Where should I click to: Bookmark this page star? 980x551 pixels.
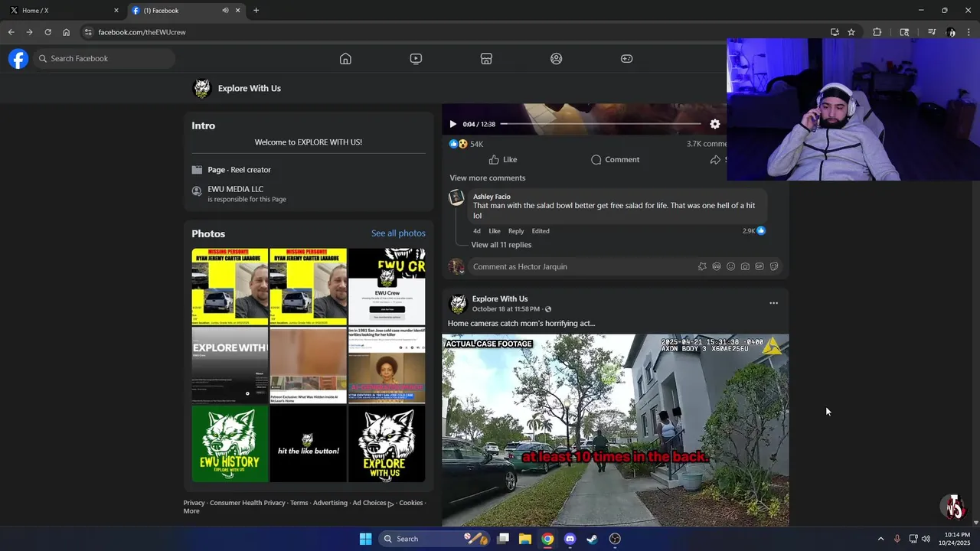[x=851, y=32]
